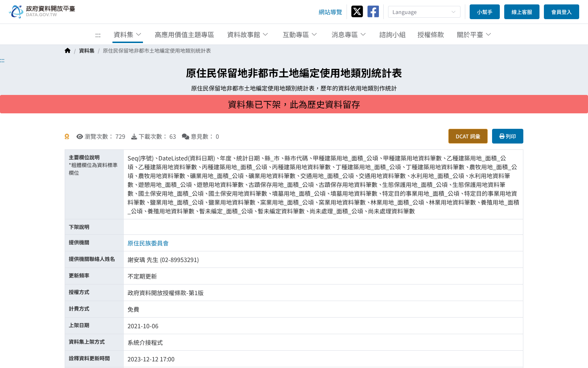
Task: Click the view count 729
Action: [120, 137]
